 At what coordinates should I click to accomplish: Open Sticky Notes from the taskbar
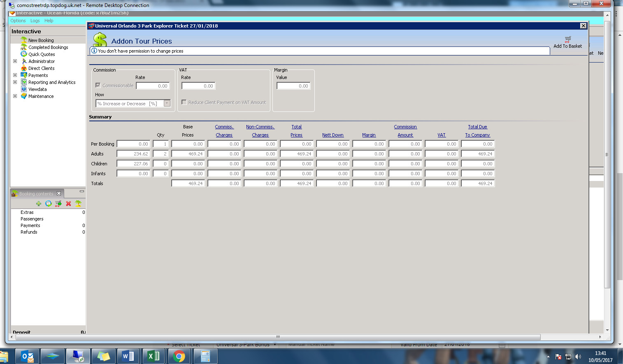pyautogui.click(x=103, y=356)
